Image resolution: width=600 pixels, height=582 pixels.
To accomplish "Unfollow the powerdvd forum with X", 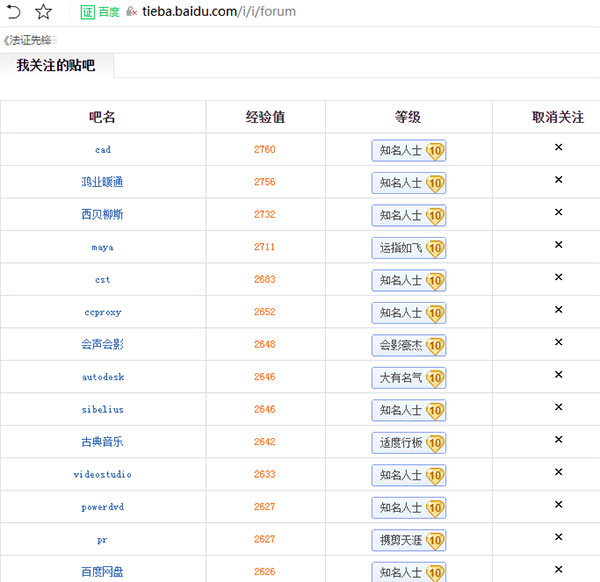I will click(x=558, y=505).
